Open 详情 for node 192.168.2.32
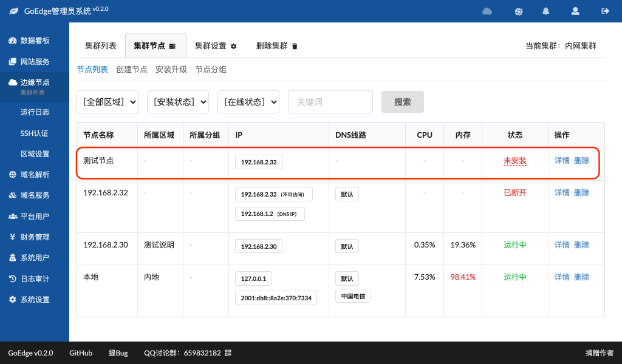Viewport: 622px width, 364px height. tap(562, 192)
